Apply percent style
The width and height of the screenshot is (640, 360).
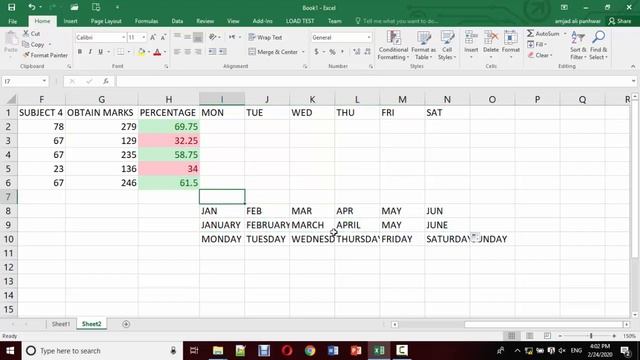click(x=332, y=52)
